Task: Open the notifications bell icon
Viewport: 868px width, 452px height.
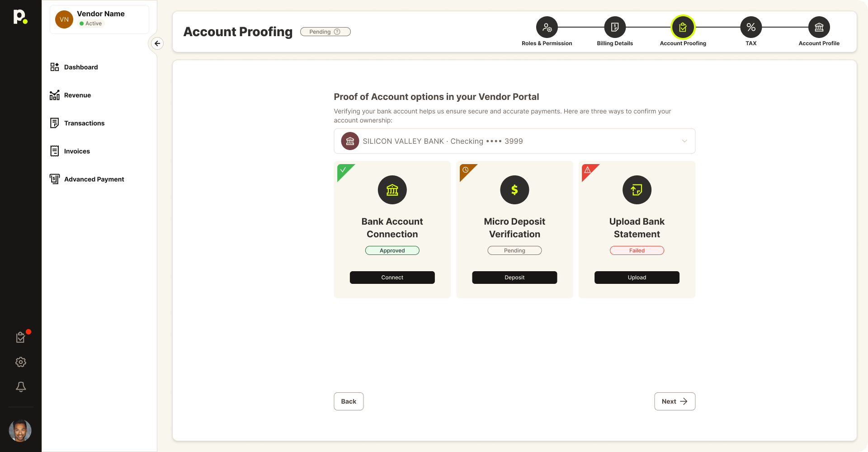Action: pyautogui.click(x=21, y=387)
